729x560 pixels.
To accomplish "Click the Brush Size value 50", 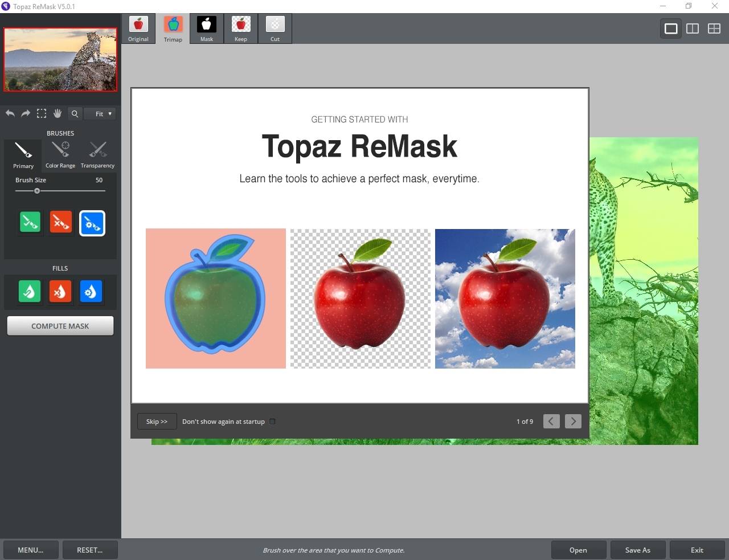I will 99,180.
